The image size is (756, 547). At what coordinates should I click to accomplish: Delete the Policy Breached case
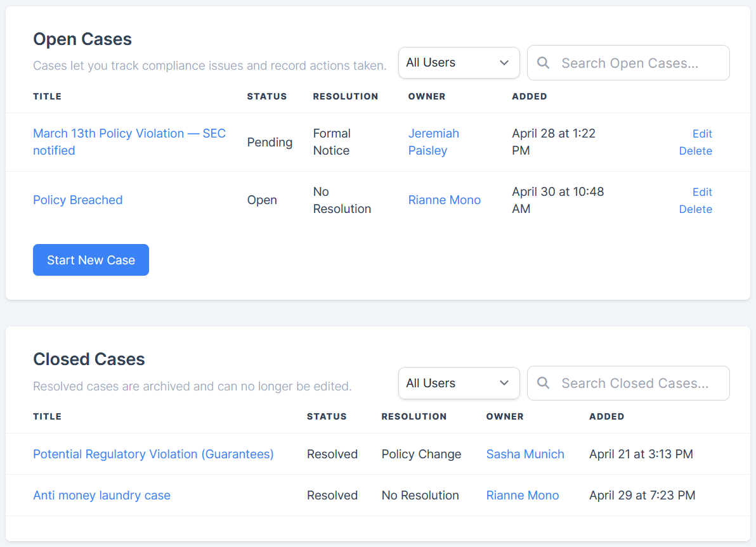(695, 209)
